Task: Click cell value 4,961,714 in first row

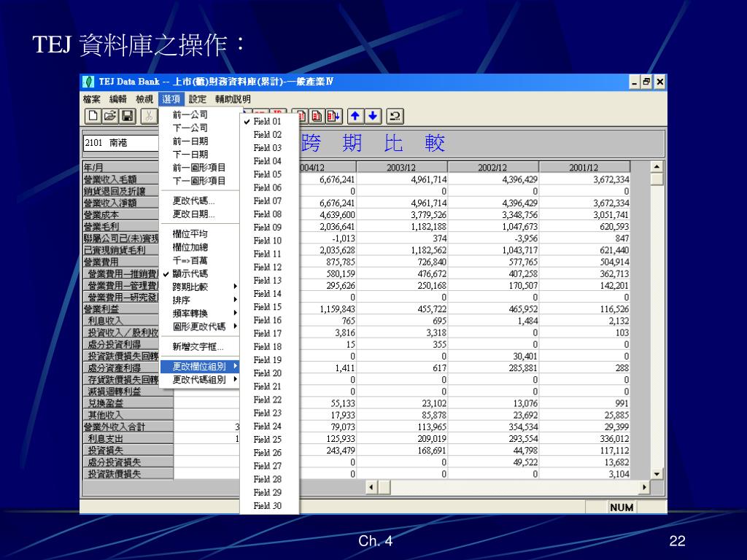Action: (429, 179)
